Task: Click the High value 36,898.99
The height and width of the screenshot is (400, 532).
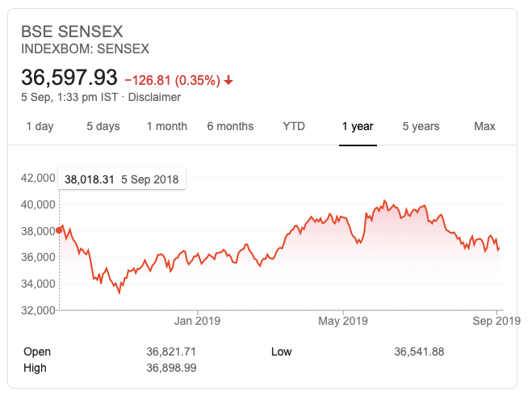Action: point(171,368)
